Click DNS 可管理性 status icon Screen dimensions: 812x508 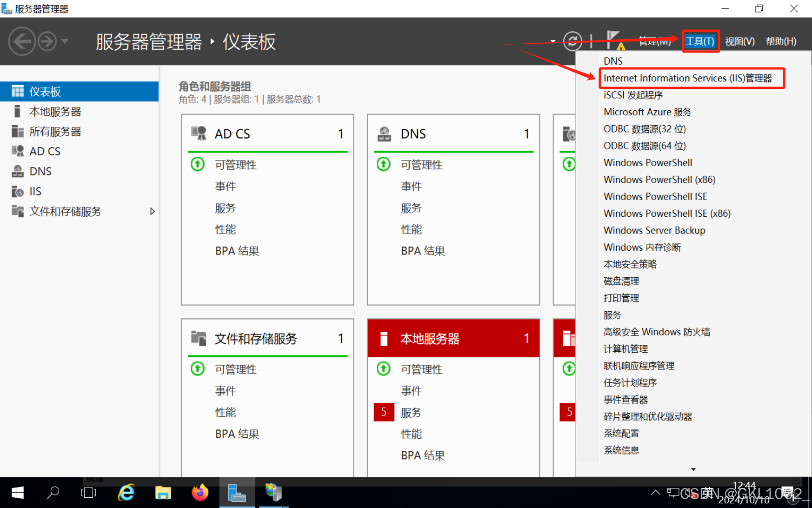coord(384,164)
